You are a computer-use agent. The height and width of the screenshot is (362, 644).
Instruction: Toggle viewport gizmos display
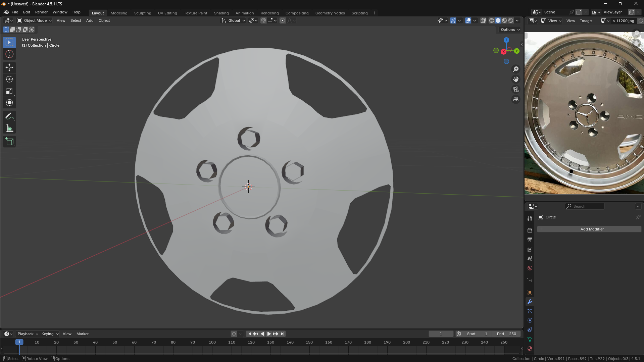pos(453,20)
